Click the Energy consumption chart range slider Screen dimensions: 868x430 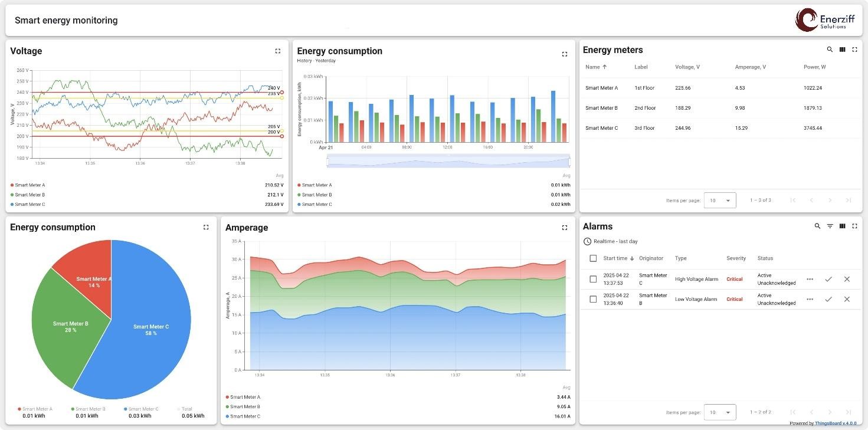(448, 161)
